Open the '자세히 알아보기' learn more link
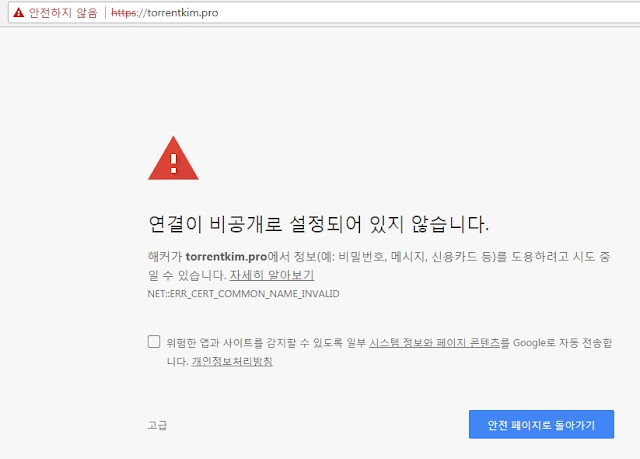Screen dimensions: 640x459 (272, 275)
